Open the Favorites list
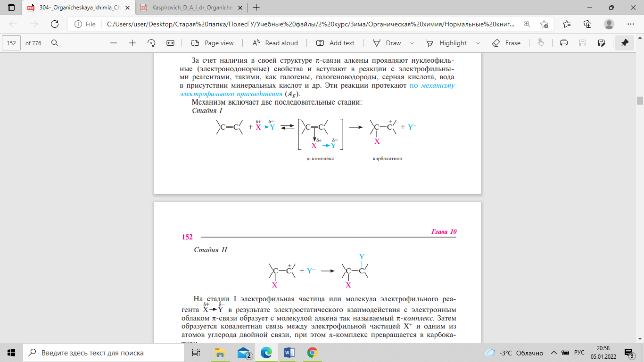This screenshot has width=644, height=362. (566, 24)
